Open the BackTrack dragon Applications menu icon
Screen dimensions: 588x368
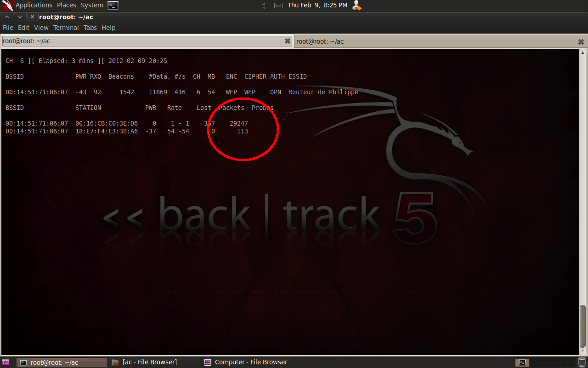pyautogui.click(x=7, y=5)
